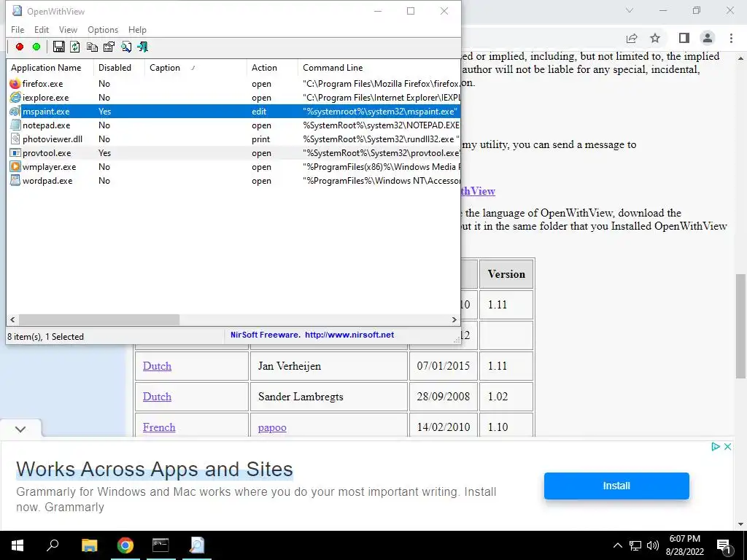Open File Explorer from the taskbar
The width and height of the screenshot is (747, 560).
coord(90,545)
